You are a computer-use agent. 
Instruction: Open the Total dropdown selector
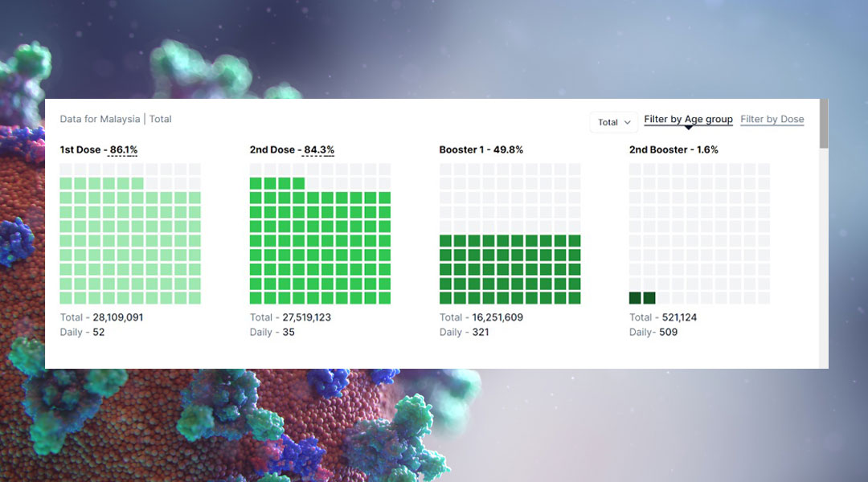coord(614,122)
